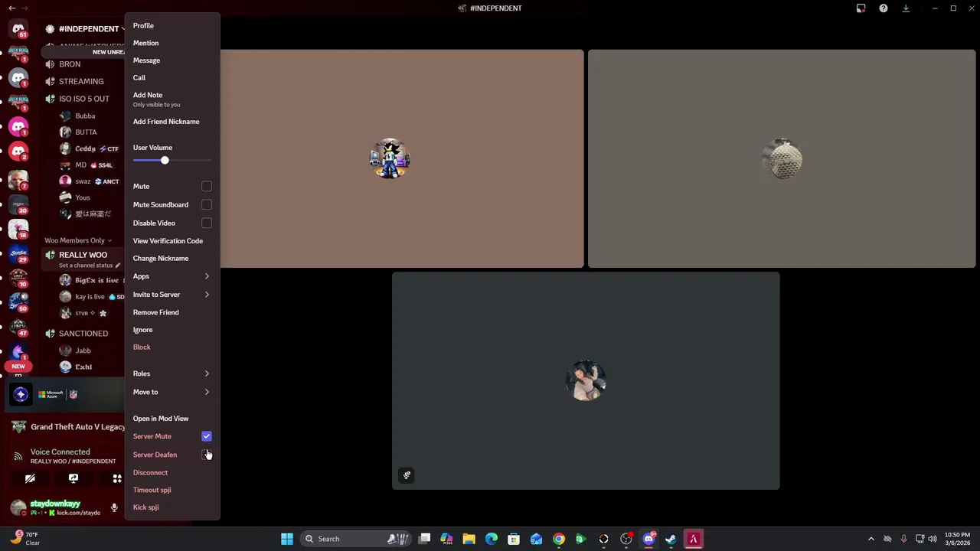Click the Grand Theft Auto V game icon

pyautogui.click(x=18, y=427)
